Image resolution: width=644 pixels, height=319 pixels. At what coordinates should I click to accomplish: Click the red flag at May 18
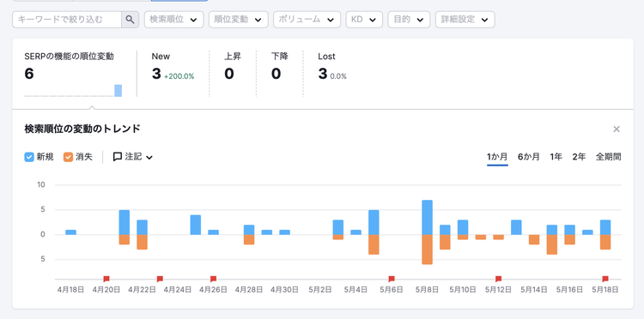click(x=605, y=279)
